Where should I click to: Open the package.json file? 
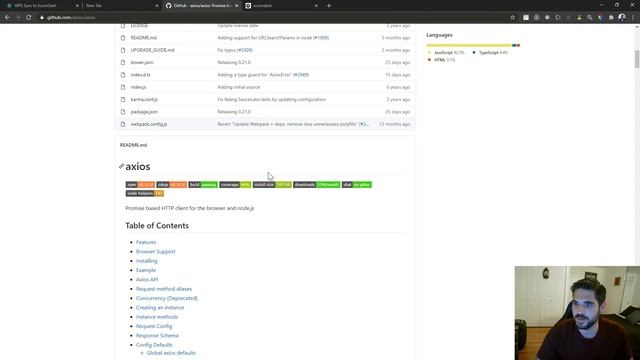click(144, 111)
